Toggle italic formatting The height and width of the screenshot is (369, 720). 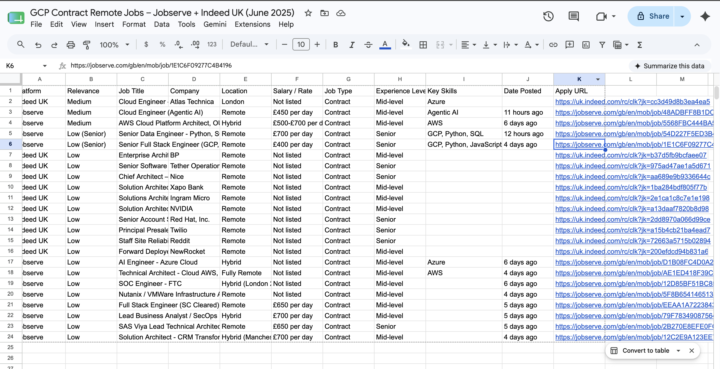pos(352,45)
